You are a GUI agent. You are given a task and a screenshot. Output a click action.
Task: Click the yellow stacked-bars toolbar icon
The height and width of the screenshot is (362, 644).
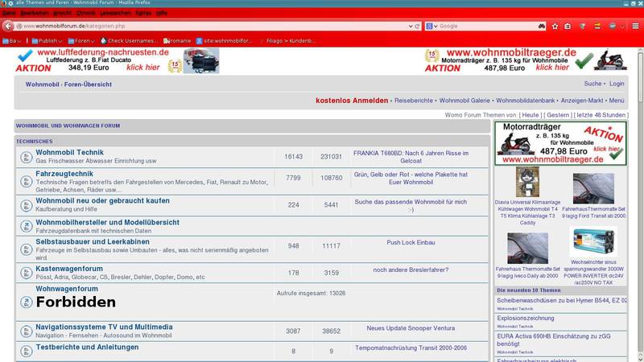click(x=597, y=26)
